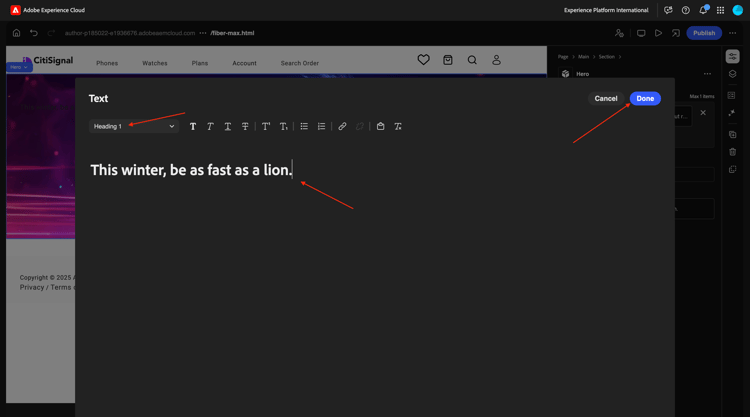750x417 pixels.
Task: Click the Done button
Action: click(x=645, y=99)
